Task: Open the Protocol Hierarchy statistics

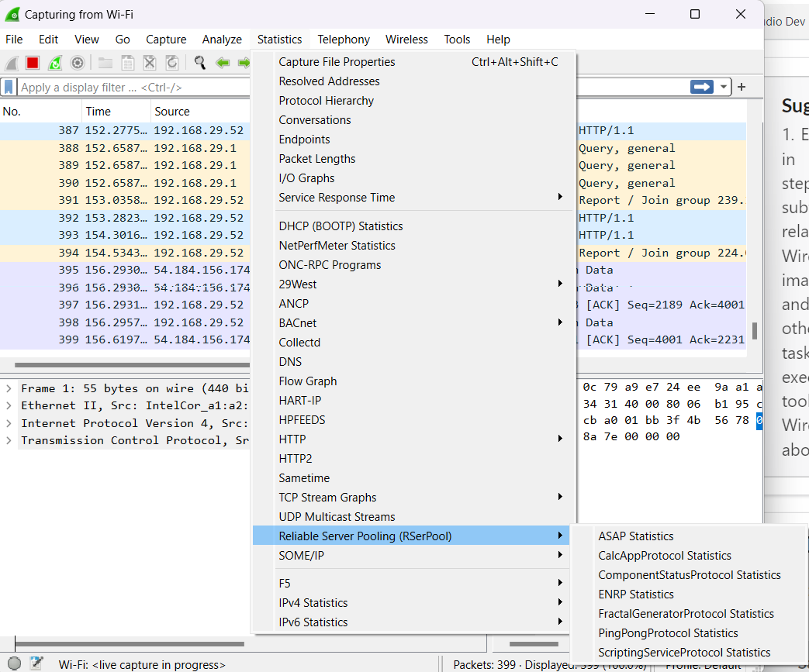Action: 326,101
